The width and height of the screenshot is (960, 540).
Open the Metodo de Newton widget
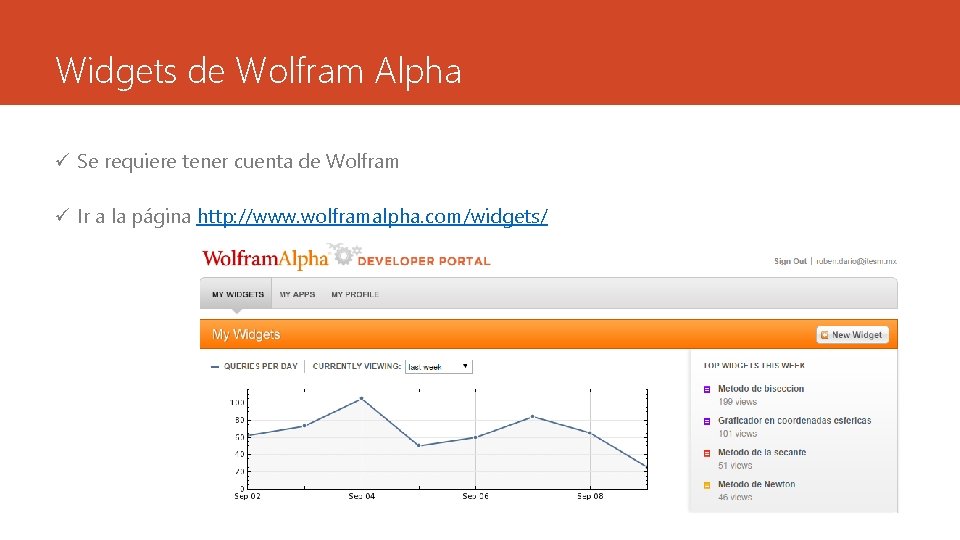(x=757, y=484)
